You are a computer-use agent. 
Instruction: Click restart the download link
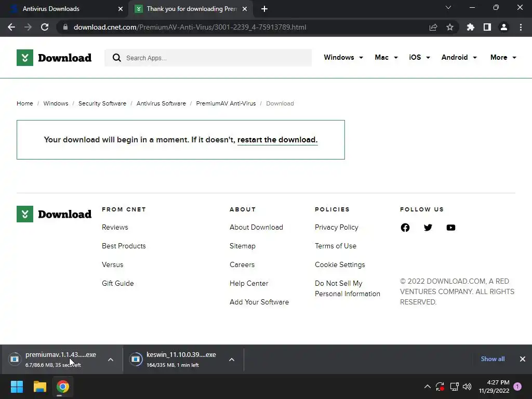coord(277,140)
